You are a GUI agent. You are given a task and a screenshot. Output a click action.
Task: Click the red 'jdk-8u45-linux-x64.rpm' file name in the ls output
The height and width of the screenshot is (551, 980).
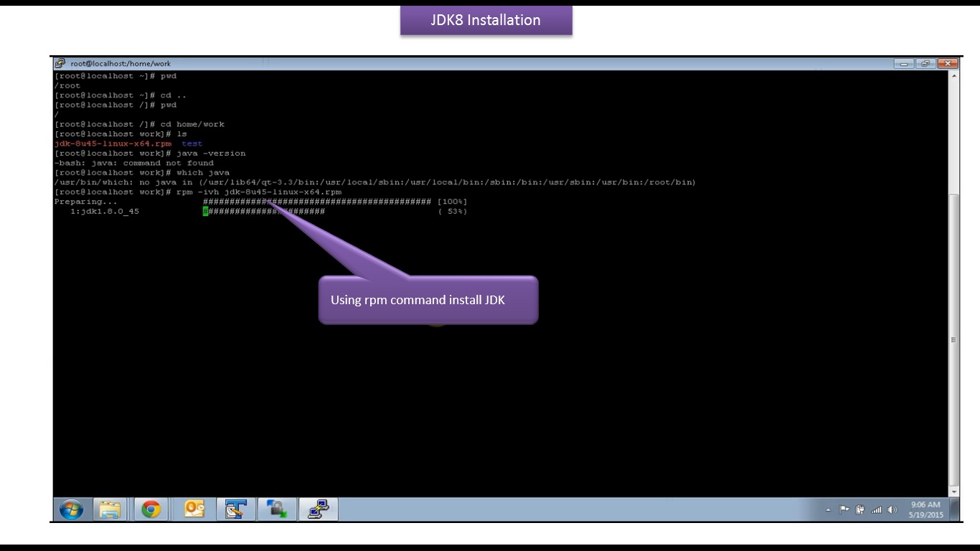click(113, 143)
